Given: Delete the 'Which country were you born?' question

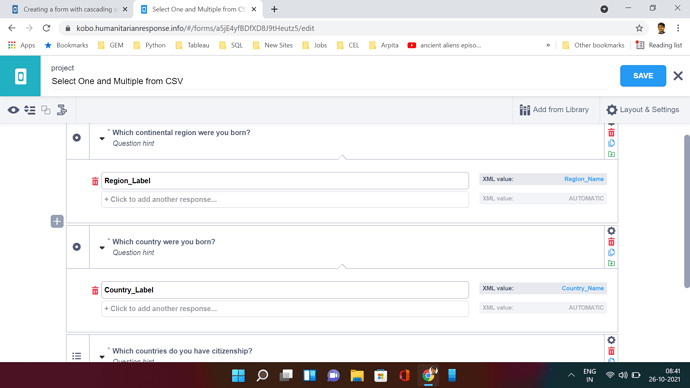Looking at the screenshot, I should (x=611, y=242).
